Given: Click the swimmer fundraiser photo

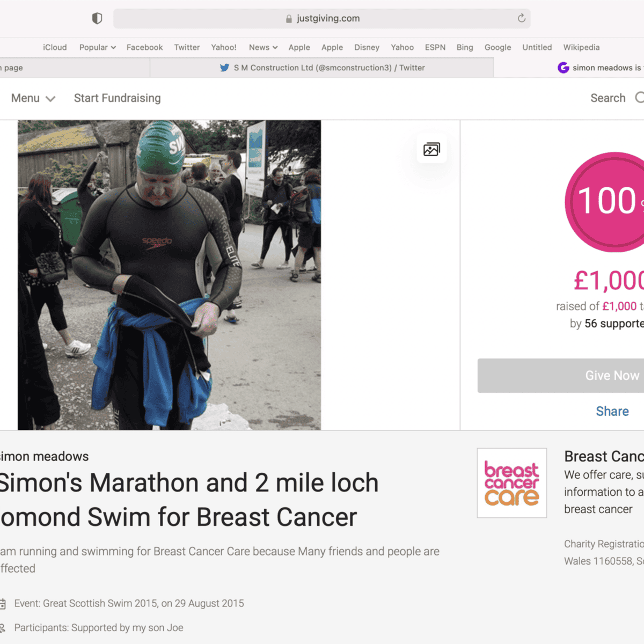Looking at the screenshot, I should [169, 275].
